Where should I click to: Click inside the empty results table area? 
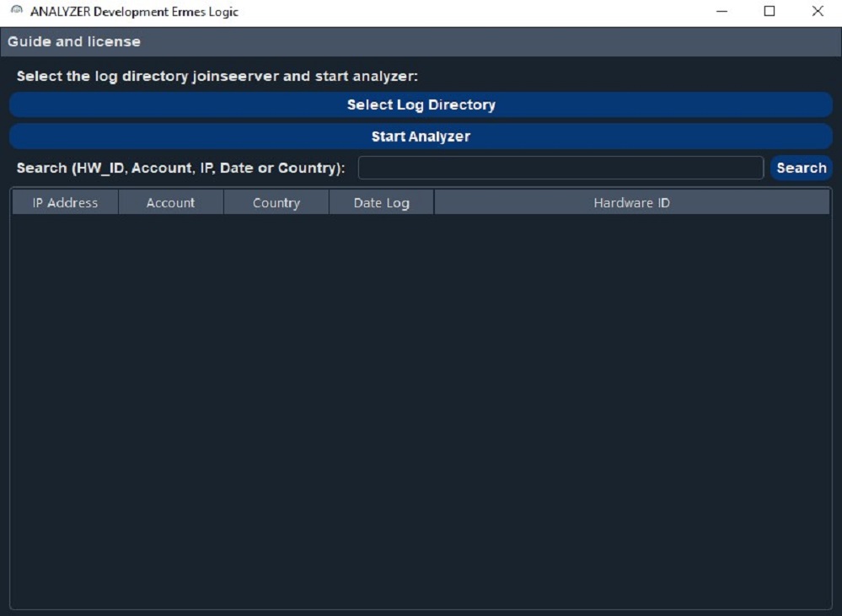421,404
